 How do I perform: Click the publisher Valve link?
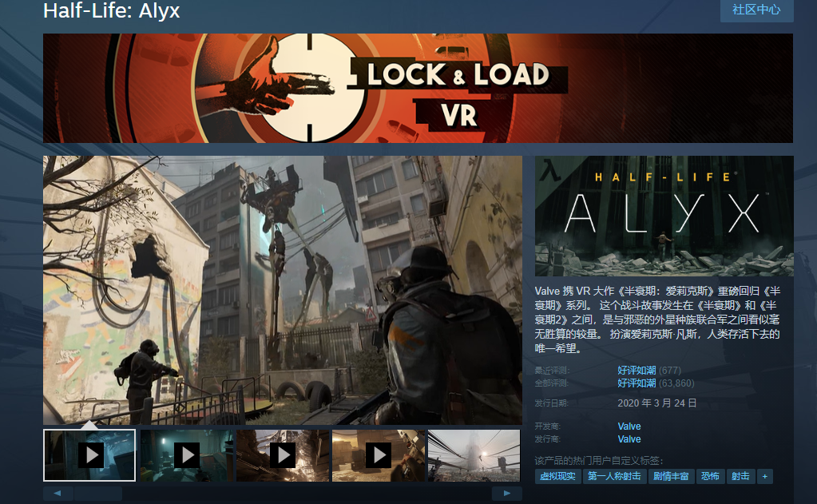point(629,439)
